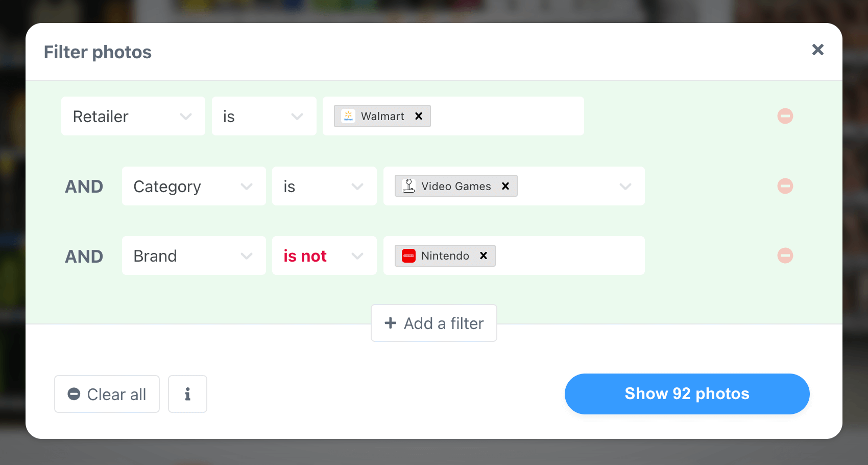Open the Retailer field dropdown

(133, 117)
